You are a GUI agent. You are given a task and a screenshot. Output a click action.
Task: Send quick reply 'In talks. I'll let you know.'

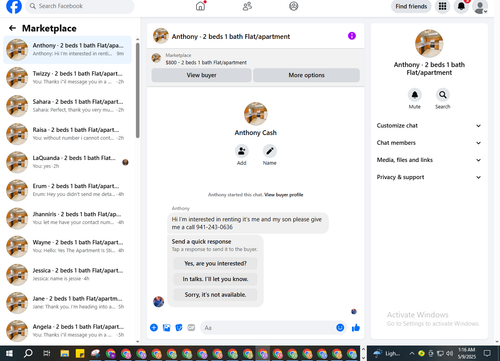pyautogui.click(x=215, y=279)
